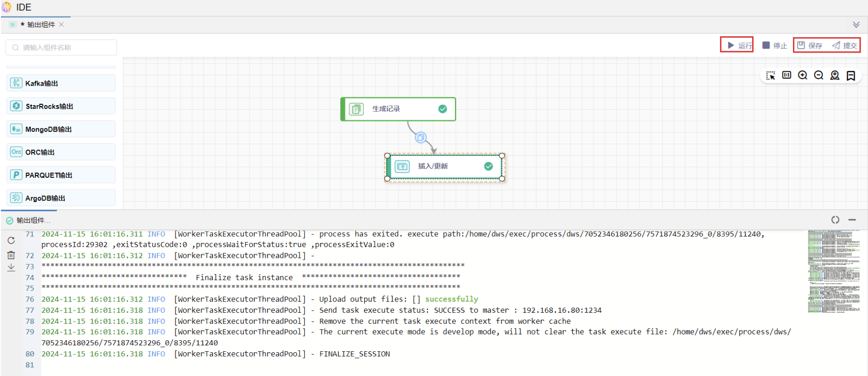
Task: Expand the tab list double-chevron at top right
Action: click(x=856, y=25)
